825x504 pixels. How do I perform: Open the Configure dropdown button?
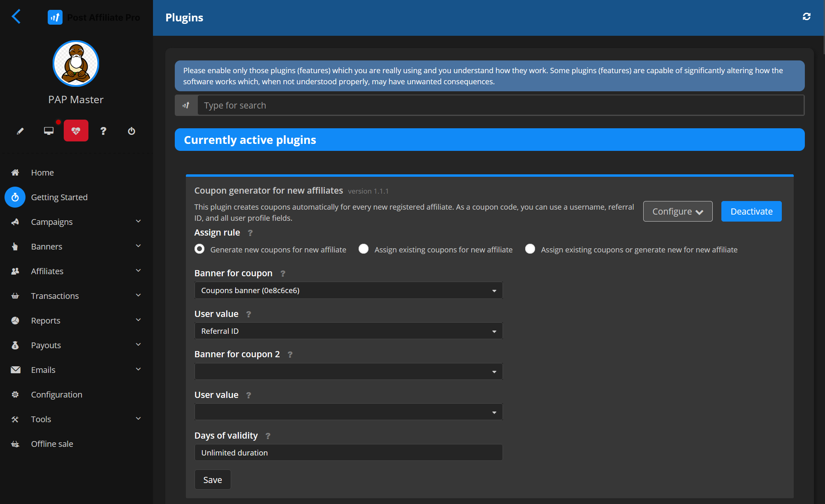[677, 212]
